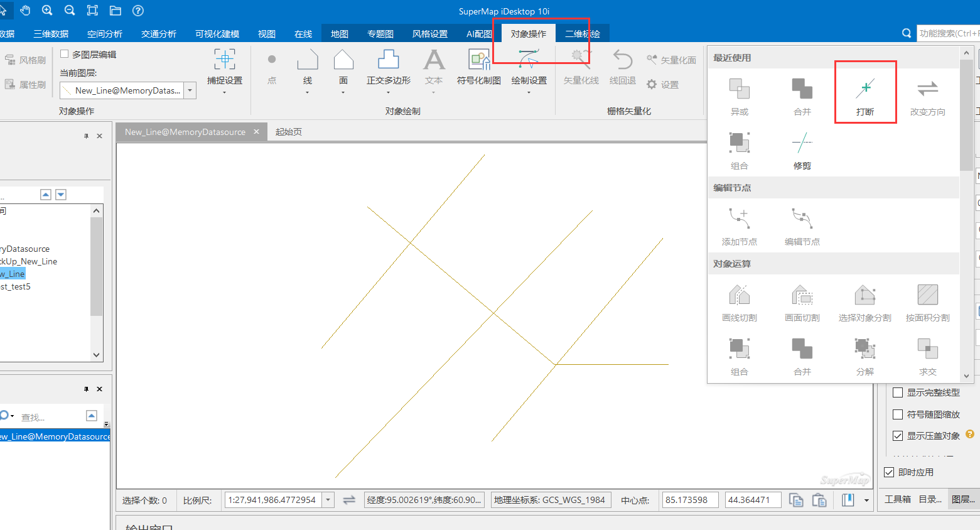Open the help question mark icon
Image resolution: width=980 pixels, height=530 pixels.
tap(138, 11)
